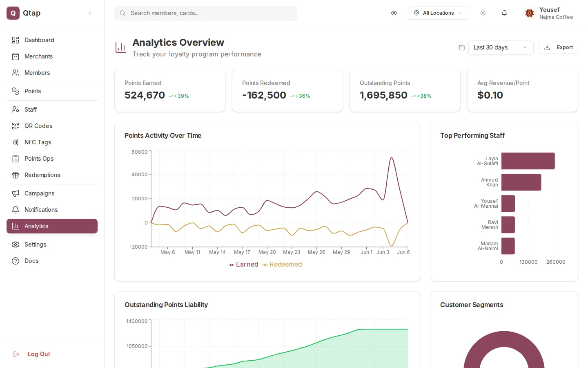Click the Campaigns megaphone icon
The image size is (588, 368).
16,193
